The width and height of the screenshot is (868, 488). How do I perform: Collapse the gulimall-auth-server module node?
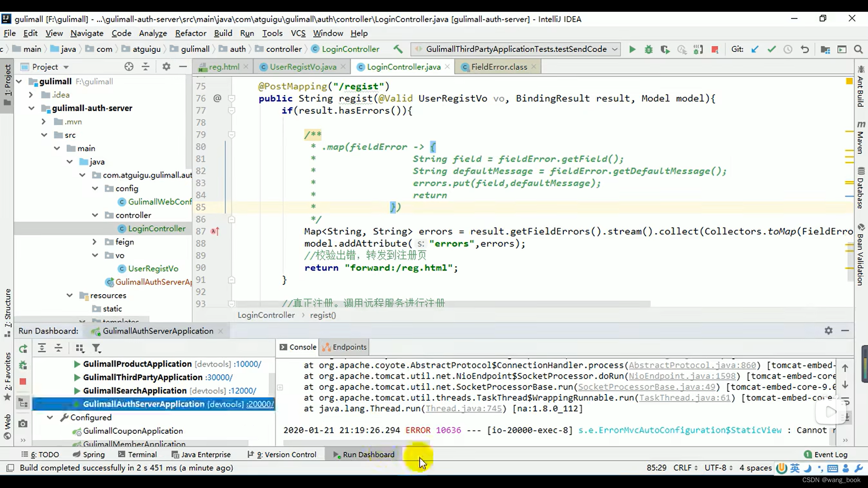click(x=31, y=108)
